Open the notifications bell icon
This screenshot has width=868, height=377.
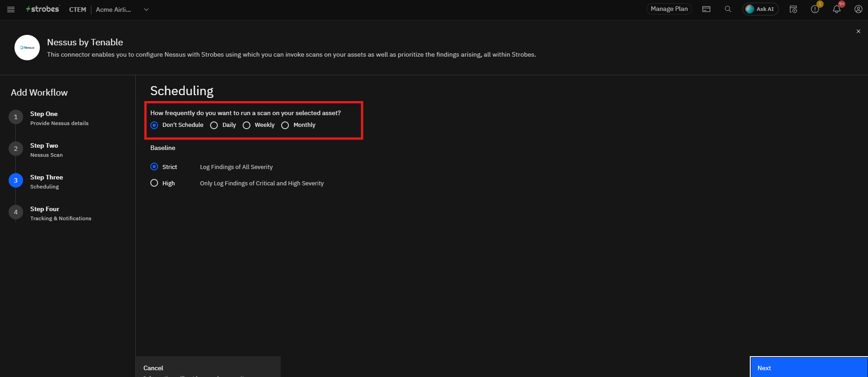(837, 9)
